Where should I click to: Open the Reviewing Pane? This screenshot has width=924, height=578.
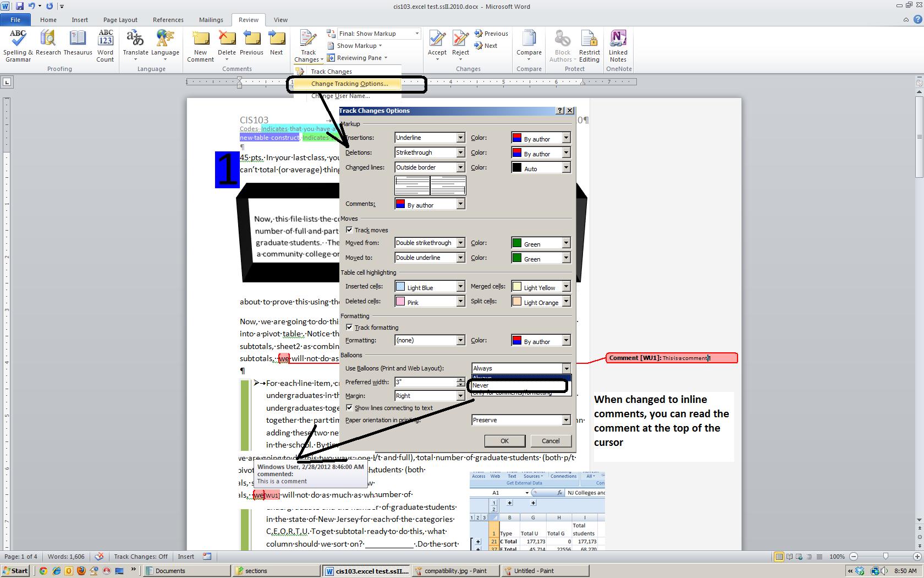358,58
